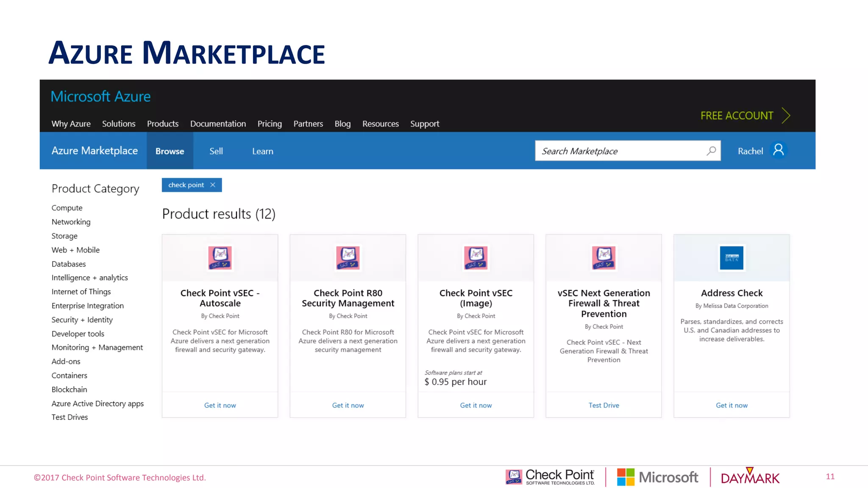Image resolution: width=868 pixels, height=488 pixels.
Task: Select the Browse tab
Action: coord(170,151)
